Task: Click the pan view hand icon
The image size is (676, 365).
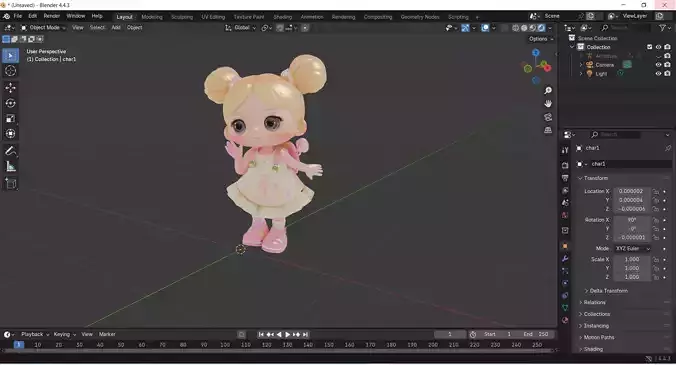Action: [548, 104]
